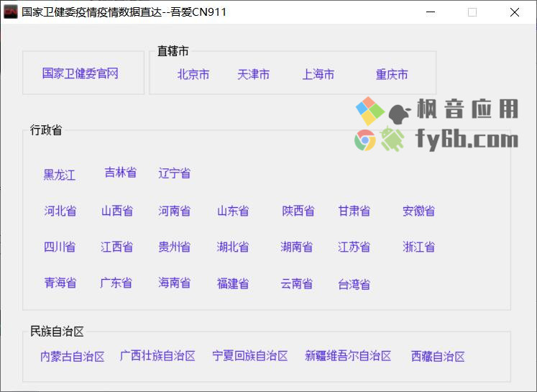The image size is (537, 392).
Task: Open 湖北省 link
Action: pyautogui.click(x=233, y=247)
